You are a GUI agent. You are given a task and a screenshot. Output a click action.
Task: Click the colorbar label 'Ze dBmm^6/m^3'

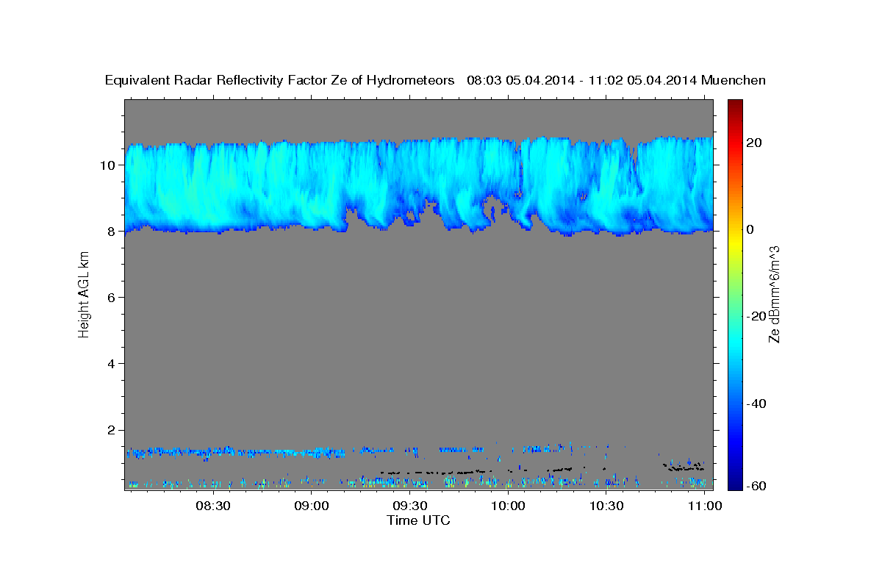point(774,294)
